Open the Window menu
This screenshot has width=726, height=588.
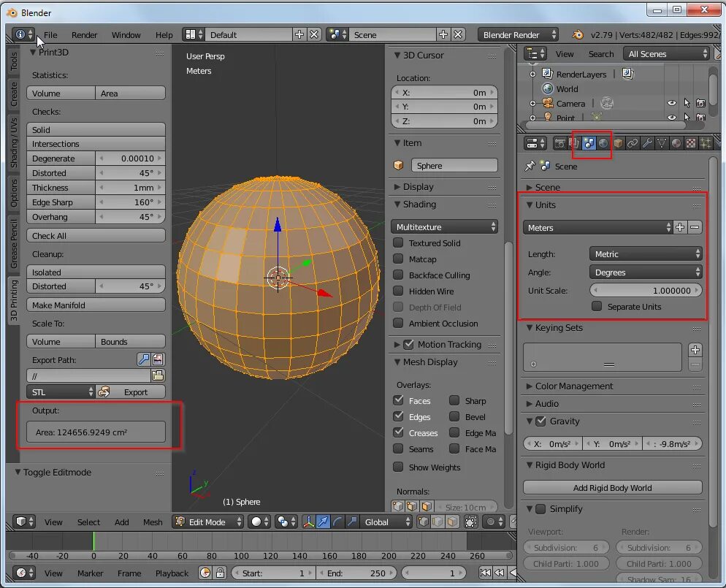pos(126,35)
